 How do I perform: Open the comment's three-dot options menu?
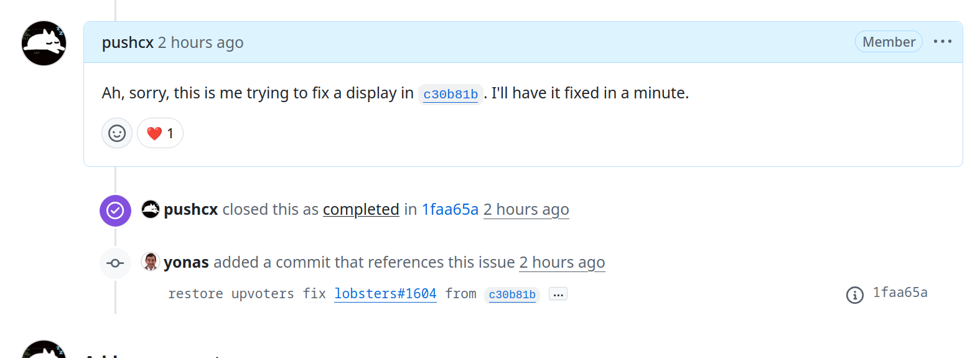coord(943,42)
